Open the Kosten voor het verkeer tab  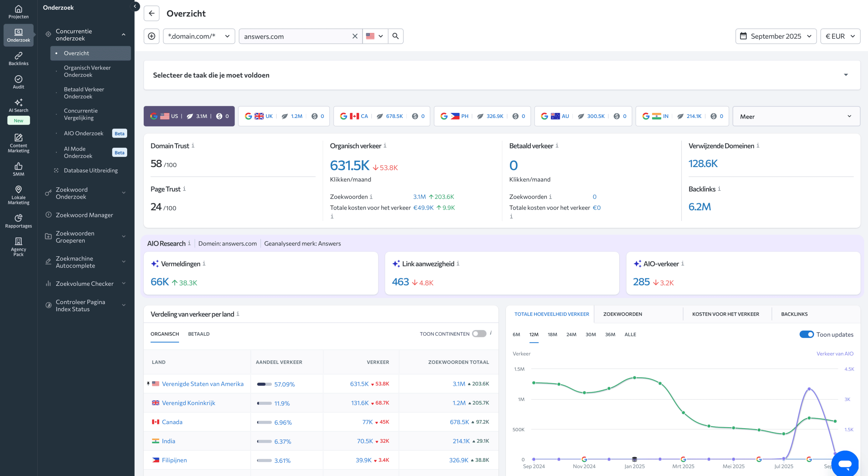726,314
